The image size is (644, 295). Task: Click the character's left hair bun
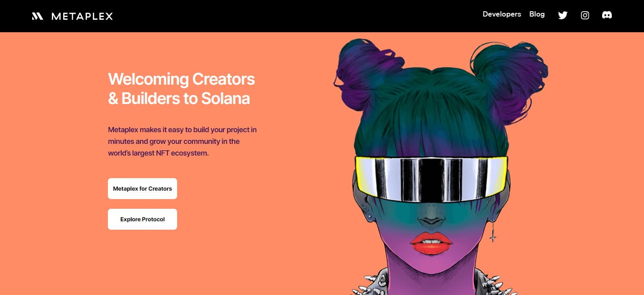[x=364, y=75]
